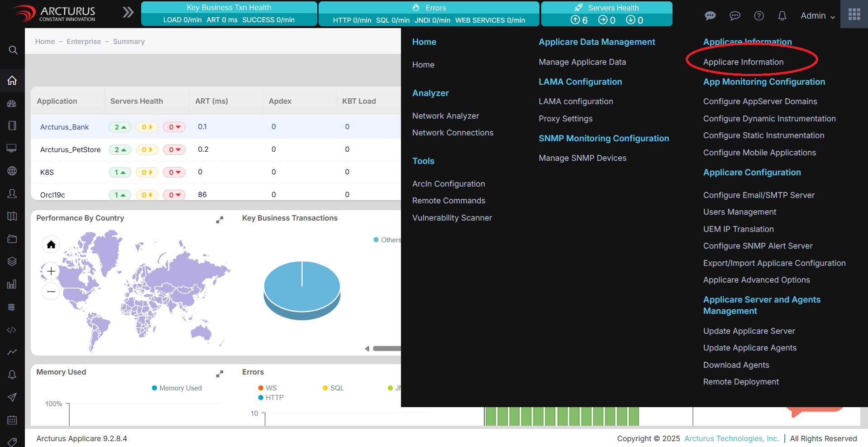Expand the Performance By Country panel
The image size is (868, 447).
[219, 220]
